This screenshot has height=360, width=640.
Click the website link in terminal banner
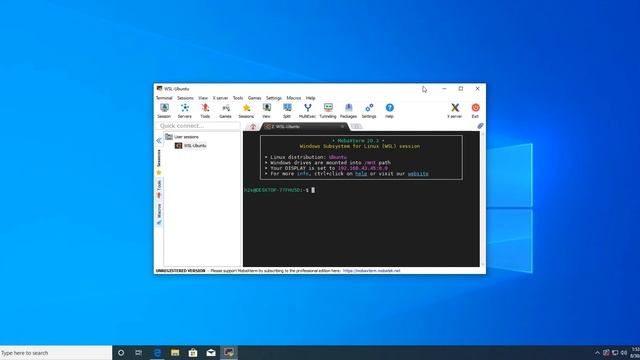coord(418,173)
